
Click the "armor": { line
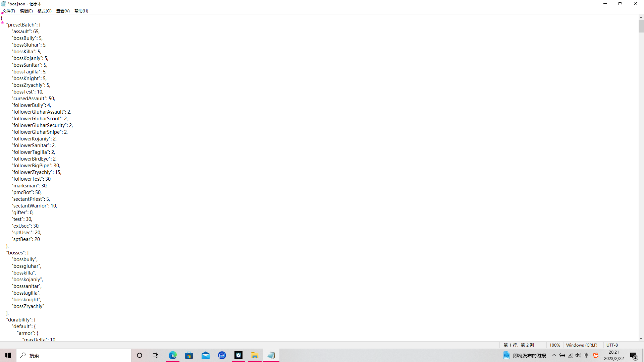tap(28, 333)
